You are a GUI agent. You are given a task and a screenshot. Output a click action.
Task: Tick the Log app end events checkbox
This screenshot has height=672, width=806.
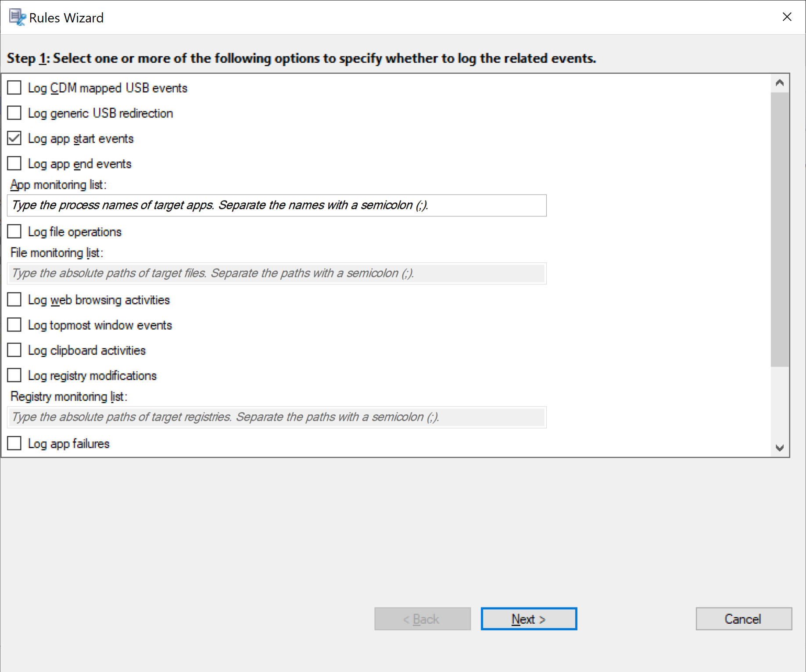[14, 164]
